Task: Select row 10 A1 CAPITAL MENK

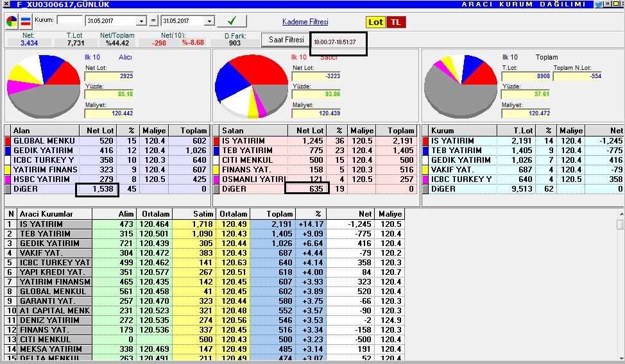Action: (x=205, y=311)
